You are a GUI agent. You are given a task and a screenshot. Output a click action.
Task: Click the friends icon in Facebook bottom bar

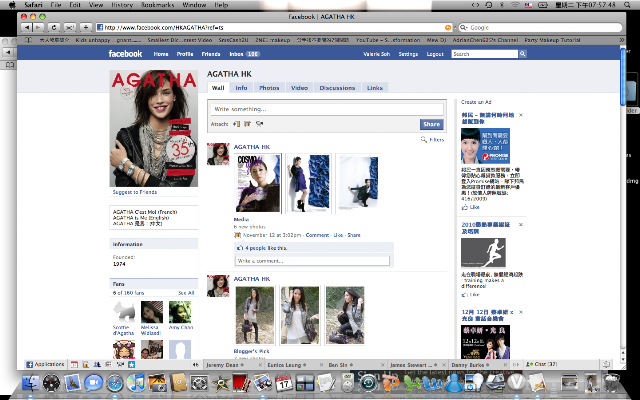coord(97,364)
